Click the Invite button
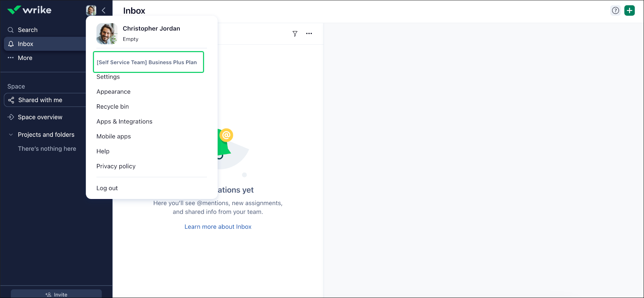This screenshot has height=298, width=644. pos(56,294)
